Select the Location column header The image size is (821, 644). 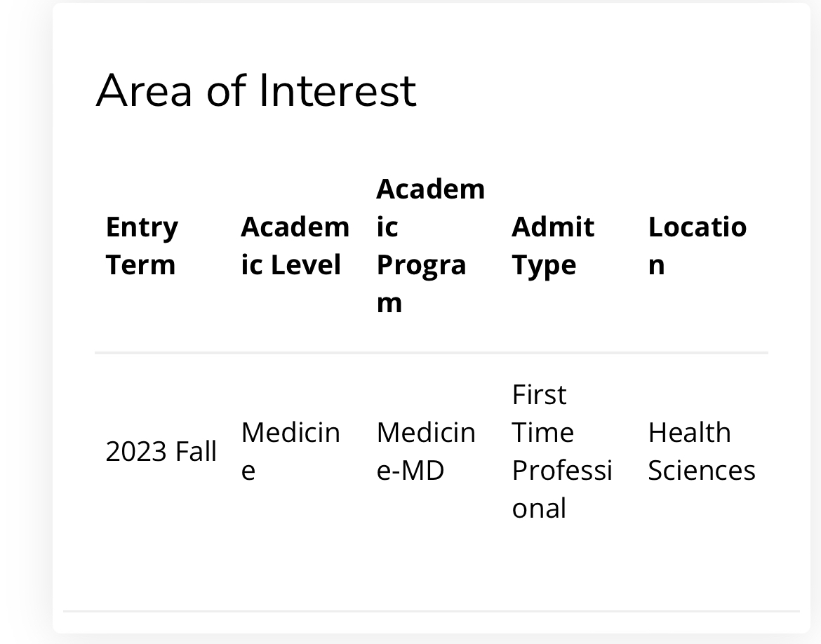point(697,246)
